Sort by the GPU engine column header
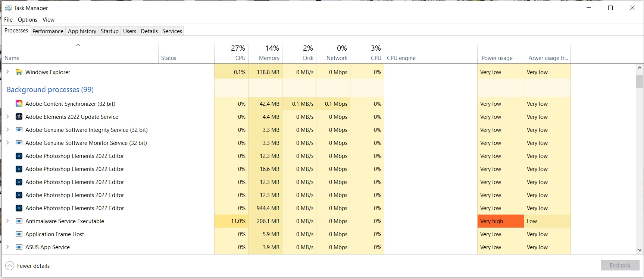644x279 pixels. [431, 53]
